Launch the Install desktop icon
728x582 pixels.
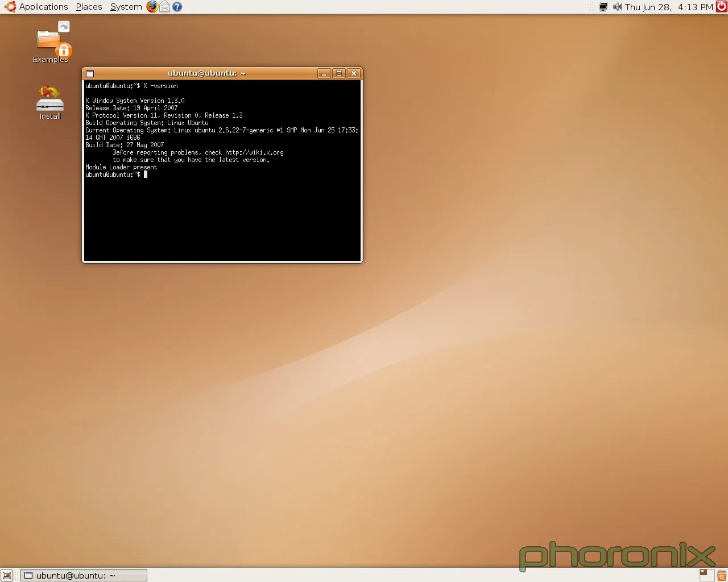click(x=50, y=103)
